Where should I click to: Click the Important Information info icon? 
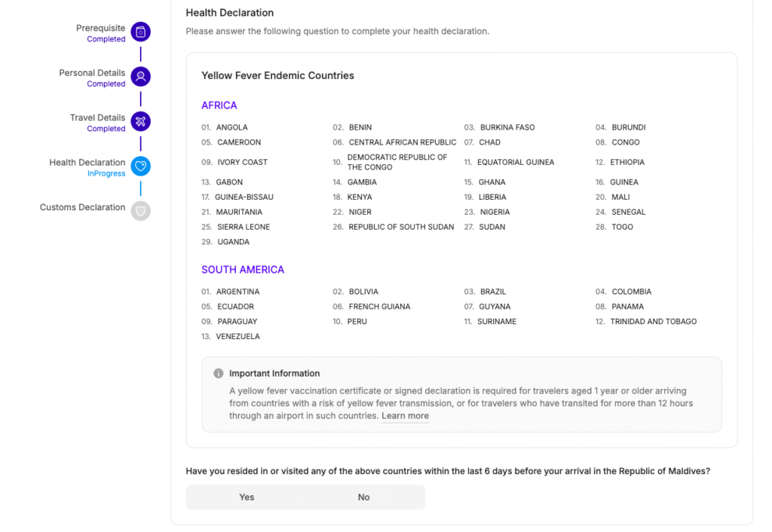219,374
